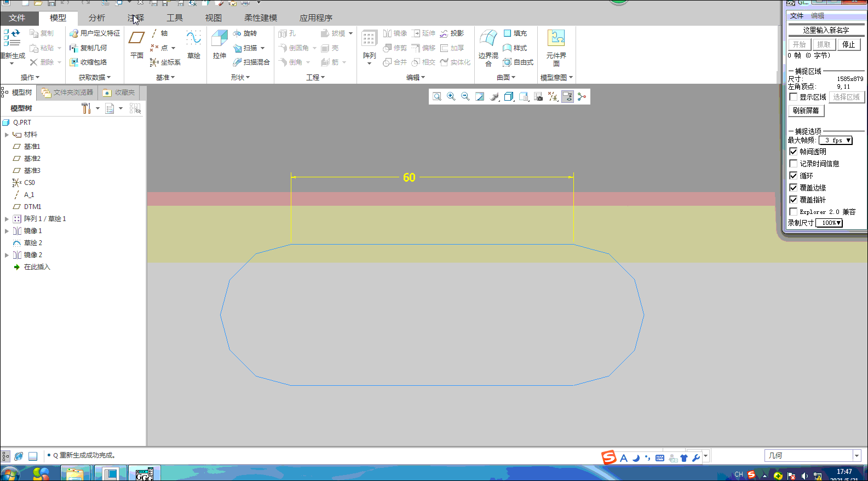Viewport: 868px width, 481px height.
Task: Click the Repaint icon in graphics toolbar
Action: (480, 97)
